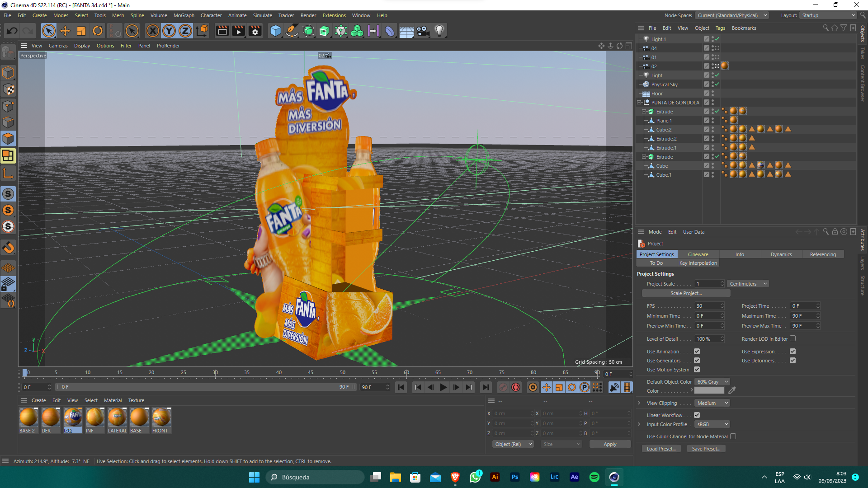
Task: Click the Cube primitive icon
Action: [x=275, y=31]
